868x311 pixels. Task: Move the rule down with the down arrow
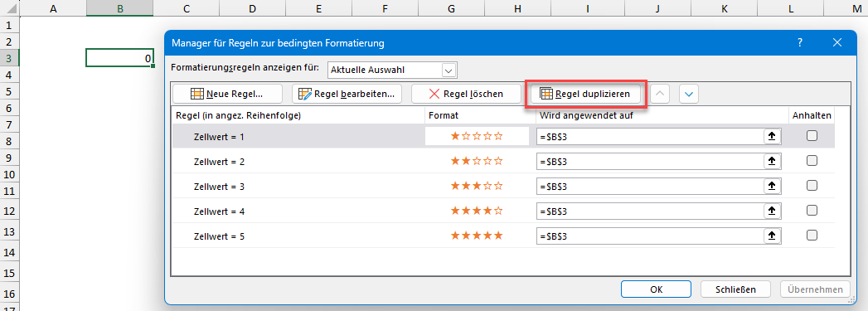tap(689, 94)
